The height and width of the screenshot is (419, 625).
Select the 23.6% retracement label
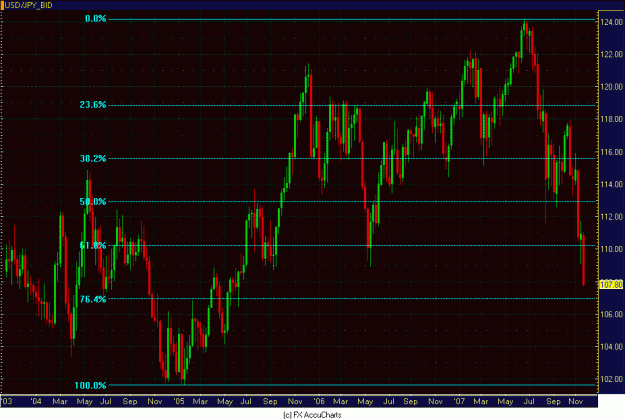click(x=93, y=104)
